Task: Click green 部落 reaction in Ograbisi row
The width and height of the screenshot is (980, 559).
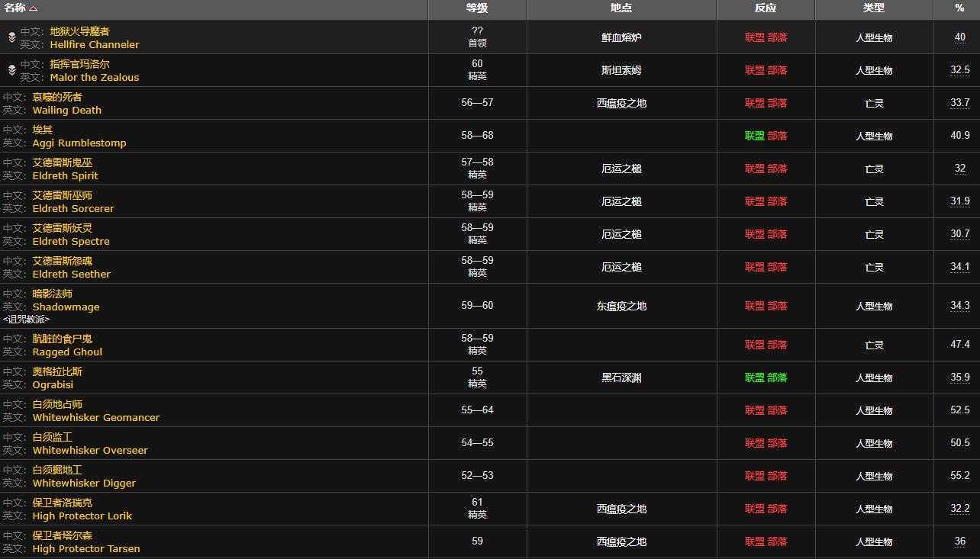Action: point(777,377)
